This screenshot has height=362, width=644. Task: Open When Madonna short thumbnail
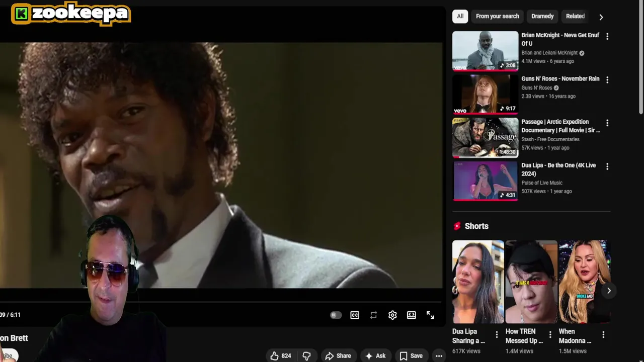pos(584,282)
